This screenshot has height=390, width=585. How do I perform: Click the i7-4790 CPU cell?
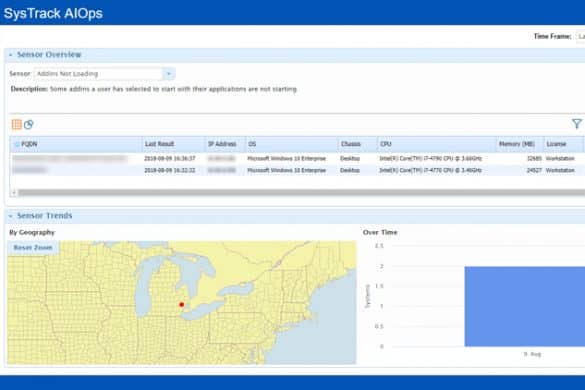coord(431,159)
